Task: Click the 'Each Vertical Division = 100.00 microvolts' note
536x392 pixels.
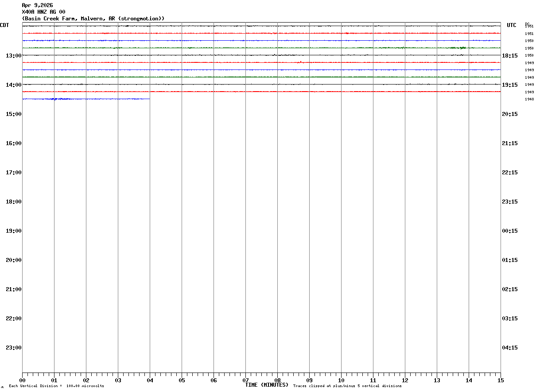Action: point(56,386)
